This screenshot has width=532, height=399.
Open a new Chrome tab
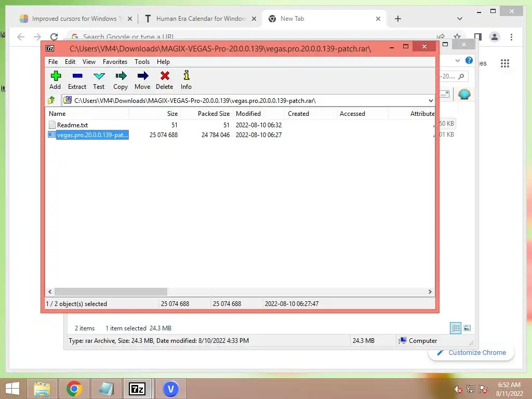[x=398, y=19]
